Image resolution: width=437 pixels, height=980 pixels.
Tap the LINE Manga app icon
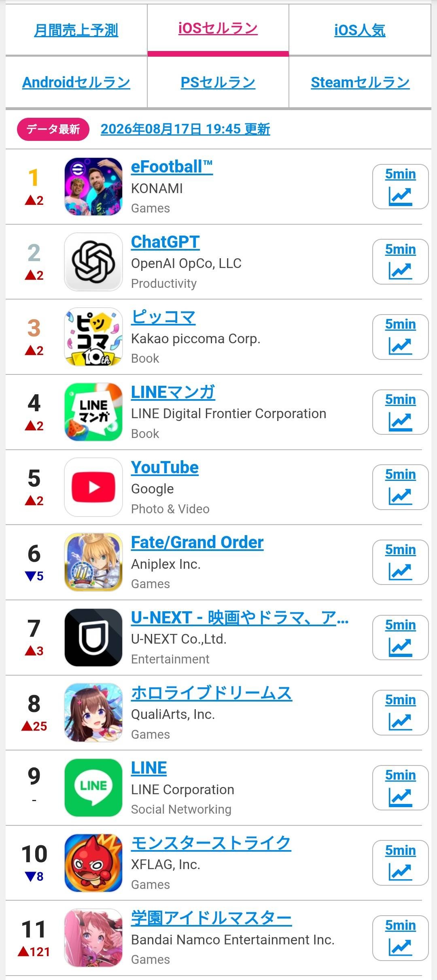(x=93, y=412)
